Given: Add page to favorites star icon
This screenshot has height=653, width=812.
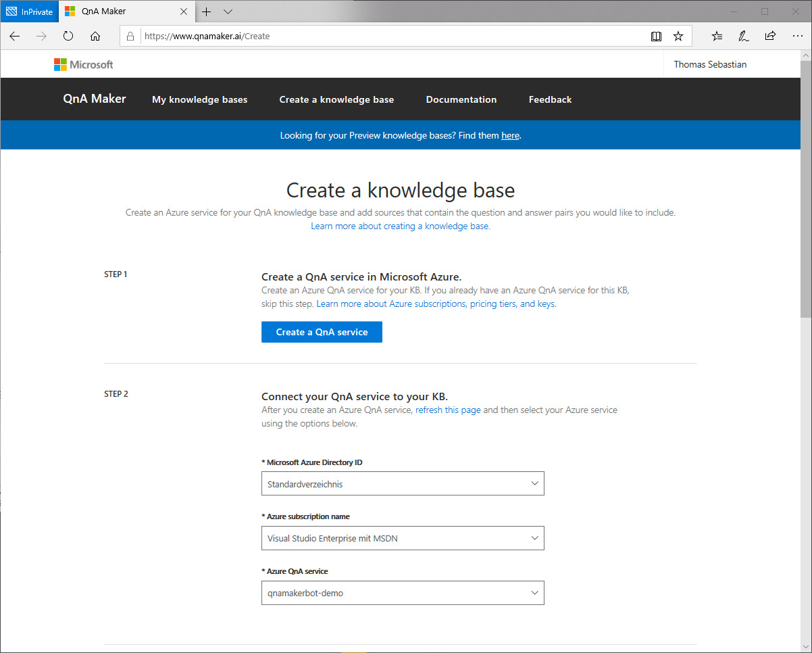Looking at the screenshot, I should 678,37.
